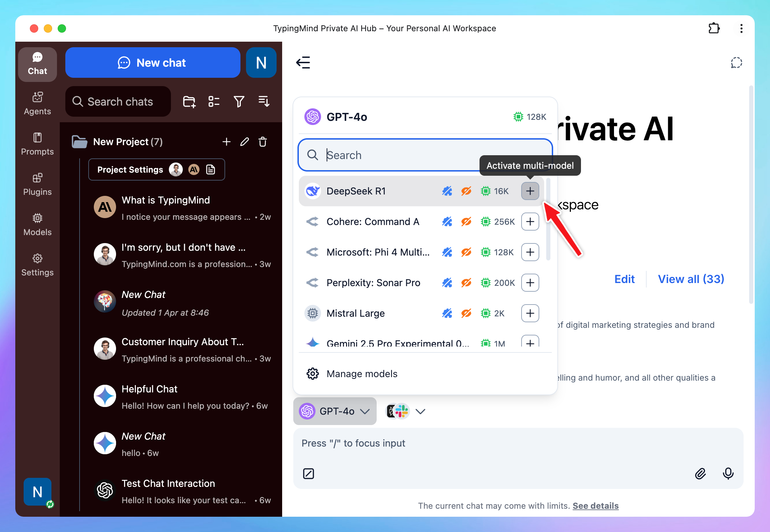The height and width of the screenshot is (532, 770).
Task: Switch to the Chat sidebar tab
Action: click(37, 64)
